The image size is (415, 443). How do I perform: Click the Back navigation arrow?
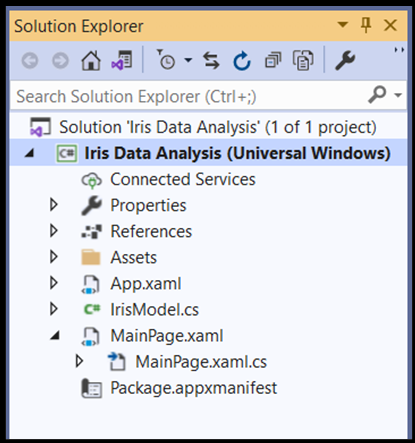point(30,61)
